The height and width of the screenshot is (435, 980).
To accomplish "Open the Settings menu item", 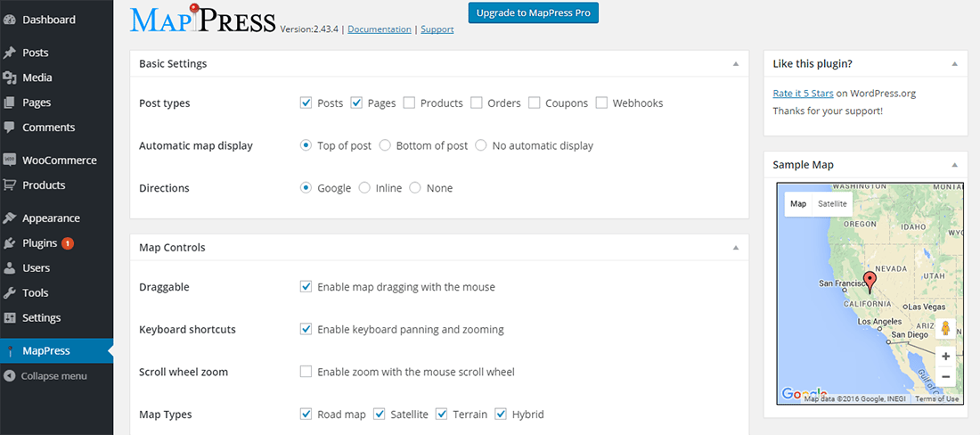I will click(x=56, y=317).
